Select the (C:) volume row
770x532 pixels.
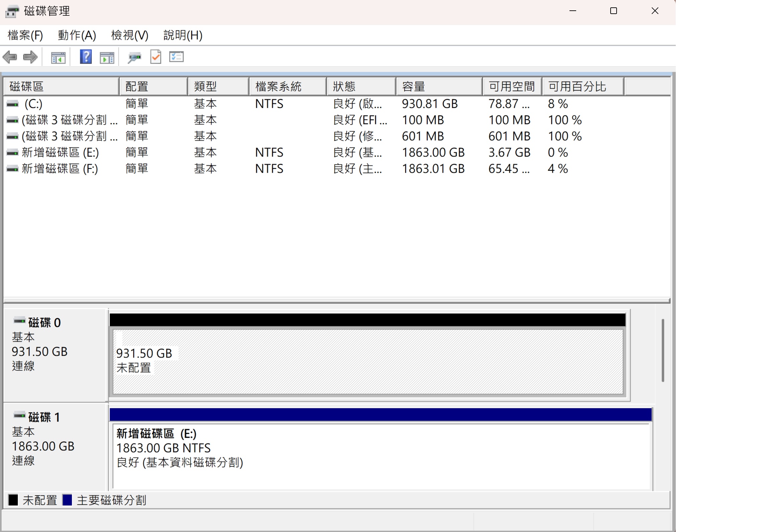[337, 104]
